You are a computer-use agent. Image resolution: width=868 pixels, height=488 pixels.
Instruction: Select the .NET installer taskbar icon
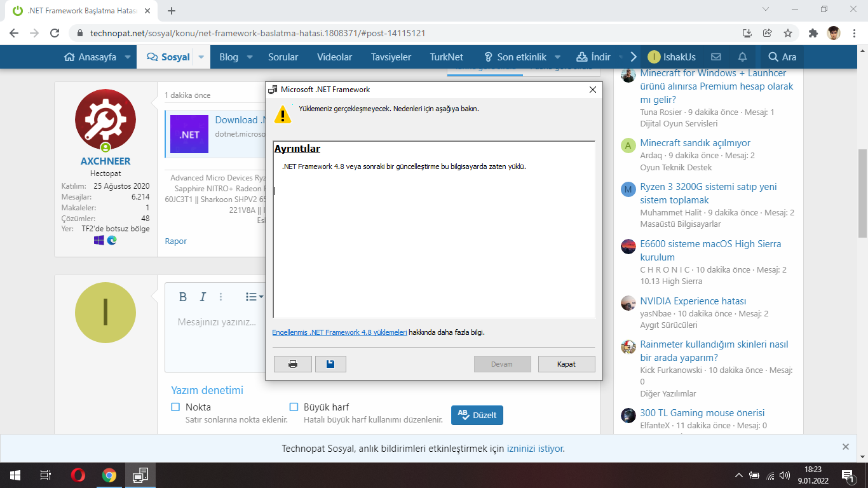tap(140, 475)
